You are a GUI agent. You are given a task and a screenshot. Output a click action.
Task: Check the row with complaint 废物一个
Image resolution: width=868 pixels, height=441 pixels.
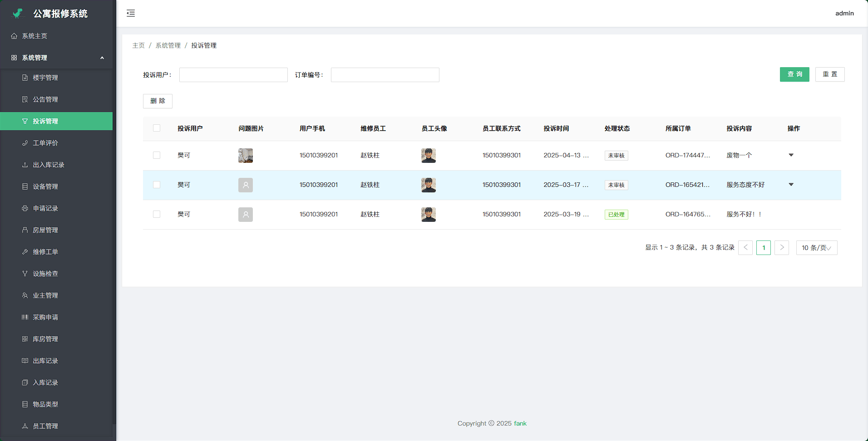[157, 155]
